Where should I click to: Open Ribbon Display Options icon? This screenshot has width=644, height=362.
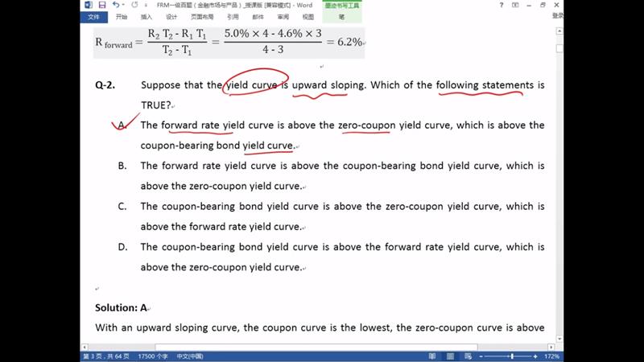(x=515, y=5)
